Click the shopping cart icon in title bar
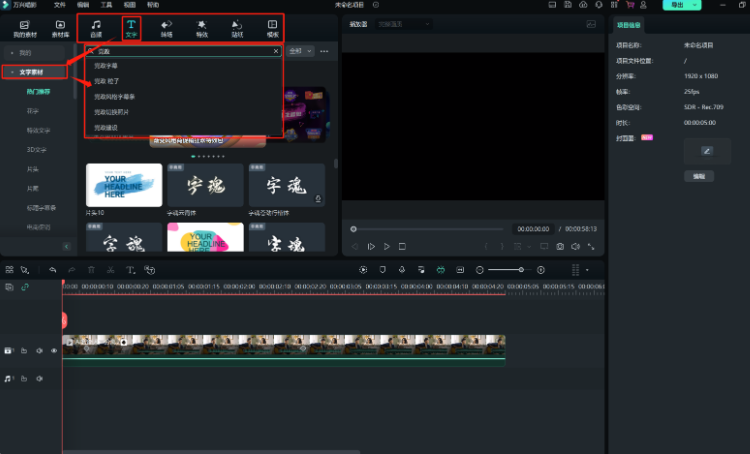 630,5
